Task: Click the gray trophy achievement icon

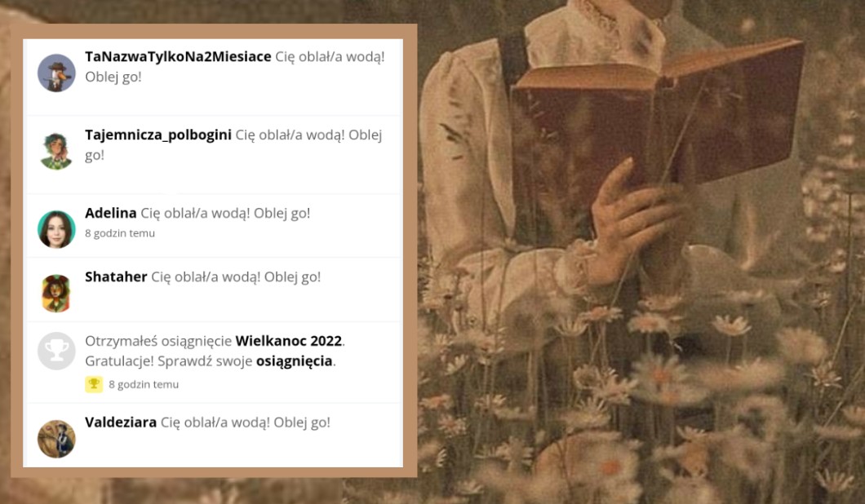Action: (x=56, y=351)
